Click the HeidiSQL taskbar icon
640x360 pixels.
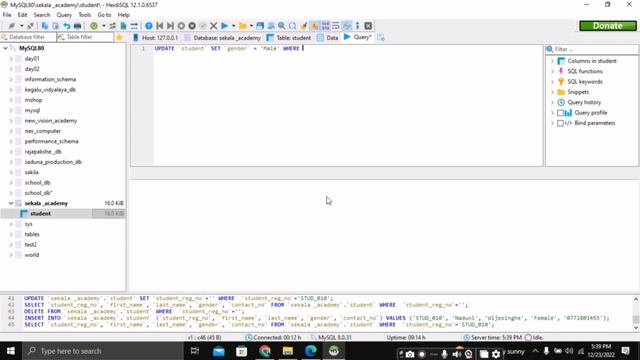334,351
